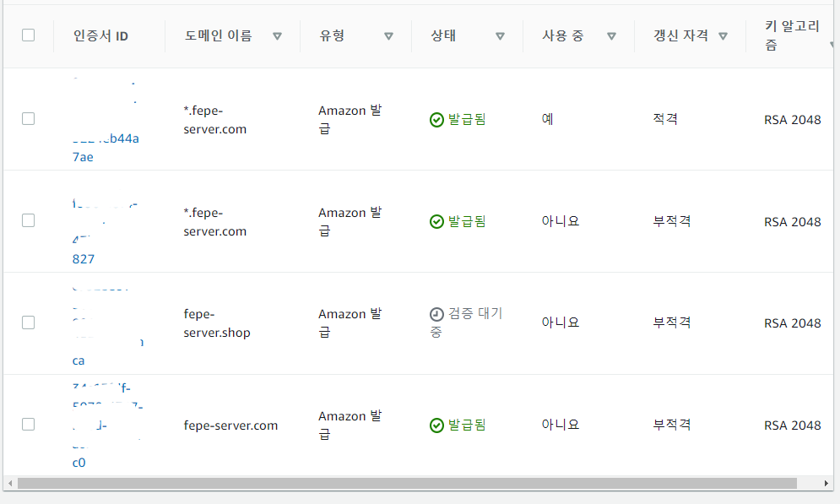Click issued checkmark icon in fepe-server.com row
This screenshot has width=840, height=504.
436,425
